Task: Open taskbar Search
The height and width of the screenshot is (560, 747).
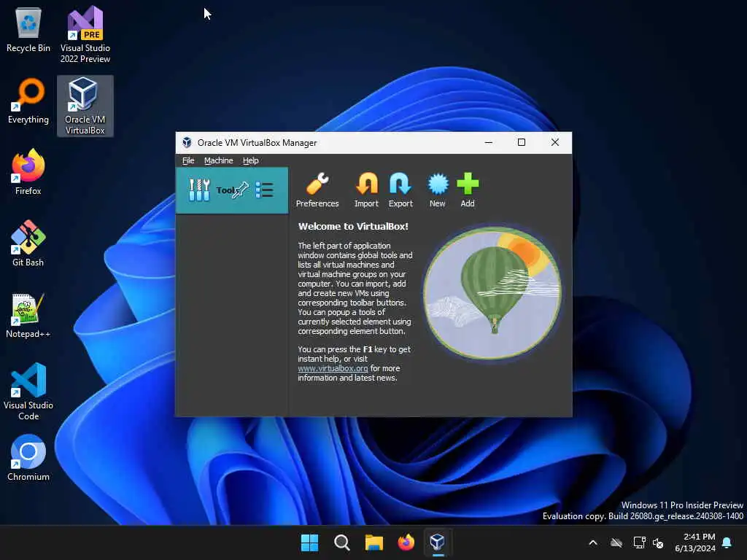Action: [x=341, y=542]
